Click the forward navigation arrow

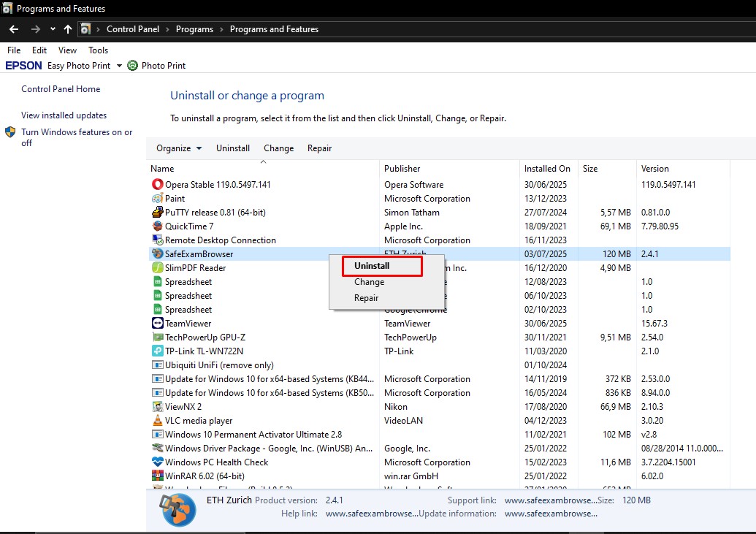point(35,29)
